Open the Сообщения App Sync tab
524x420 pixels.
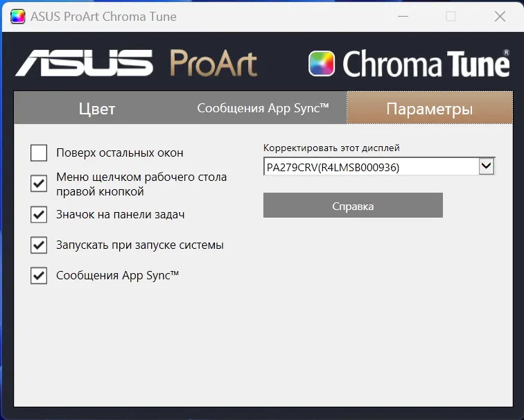tap(263, 108)
